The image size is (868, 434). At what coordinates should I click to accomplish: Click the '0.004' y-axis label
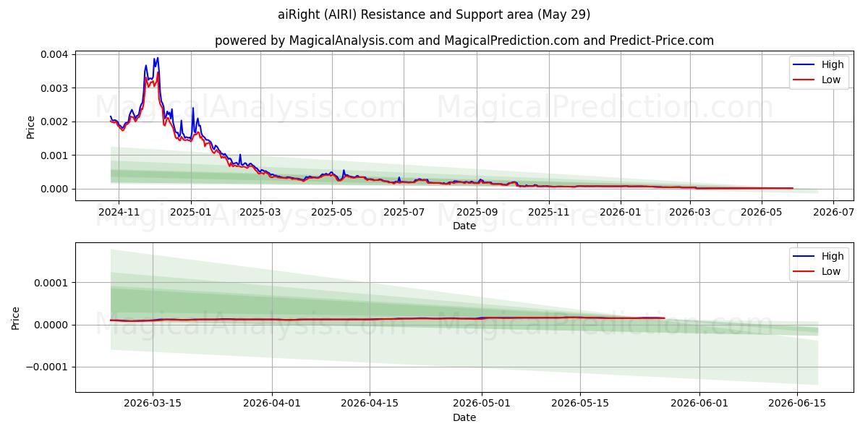point(54,54)
